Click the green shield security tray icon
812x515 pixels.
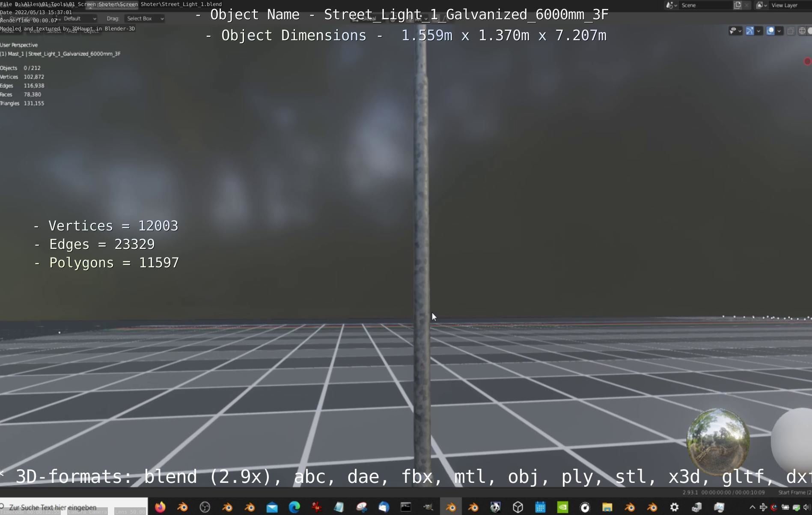pyautogui.click(x=796, y=507)
